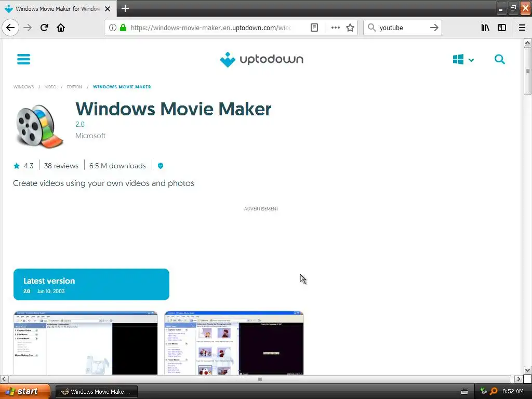
Task: Open the Library bookshelf icon
Action: pos(485,28)
